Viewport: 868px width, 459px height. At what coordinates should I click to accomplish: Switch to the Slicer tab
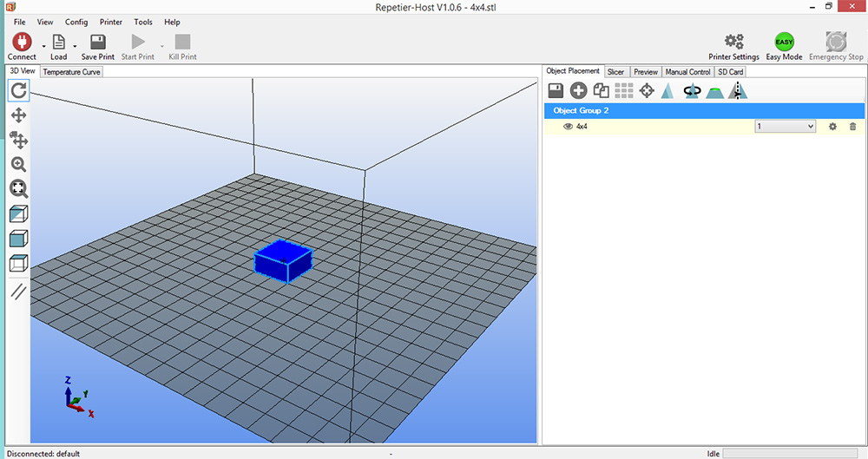coord(615,72)
